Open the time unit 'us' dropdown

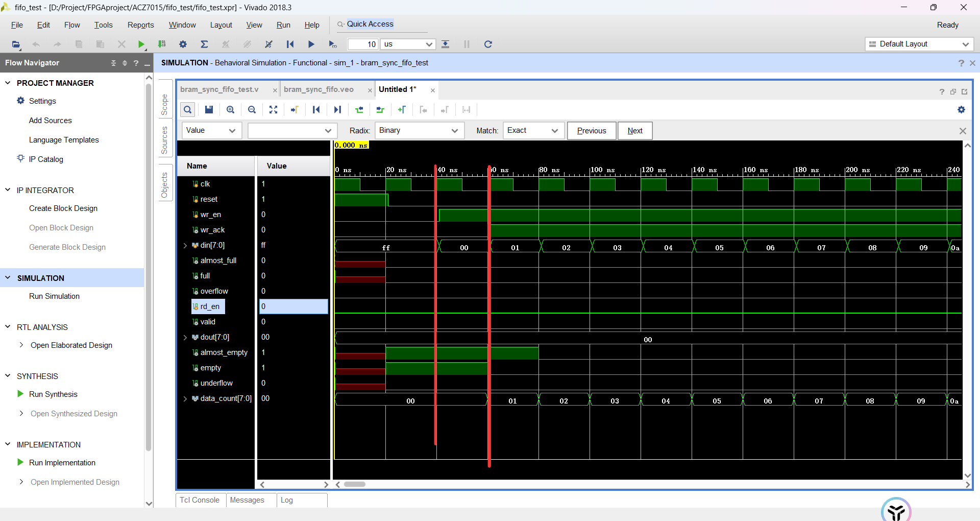[408, 44]
